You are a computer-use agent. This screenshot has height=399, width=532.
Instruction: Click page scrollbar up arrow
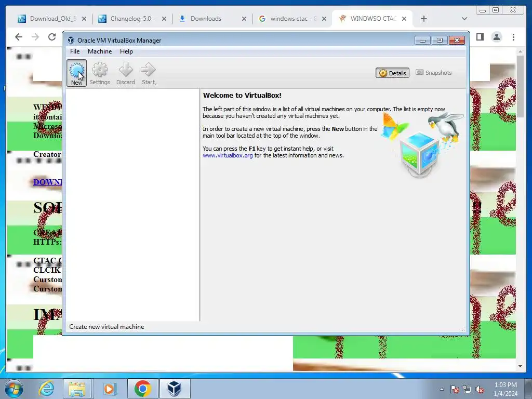520,51
